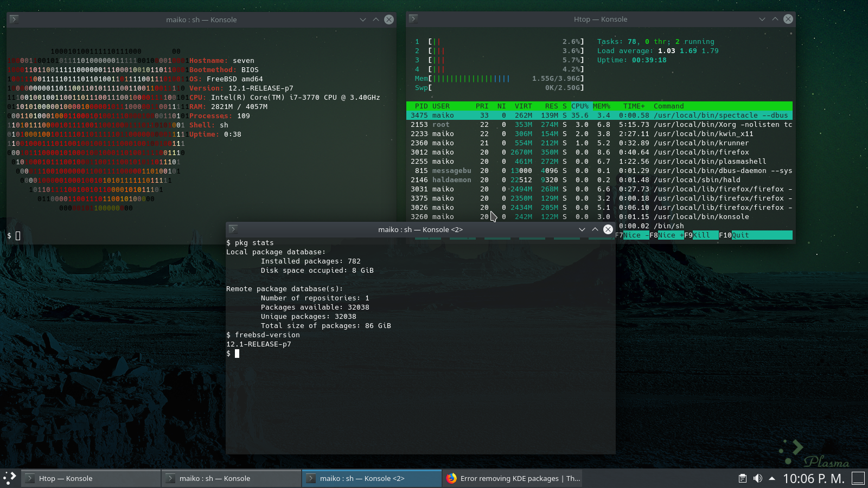Click F8 Nice + in htop footer
The image size is (868, 488).
[667, 235]
